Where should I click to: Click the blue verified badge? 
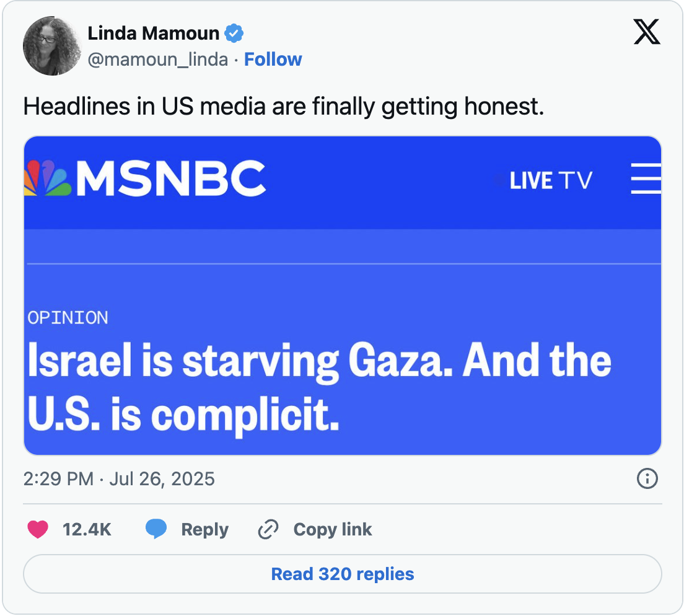[x=234, y=33]
